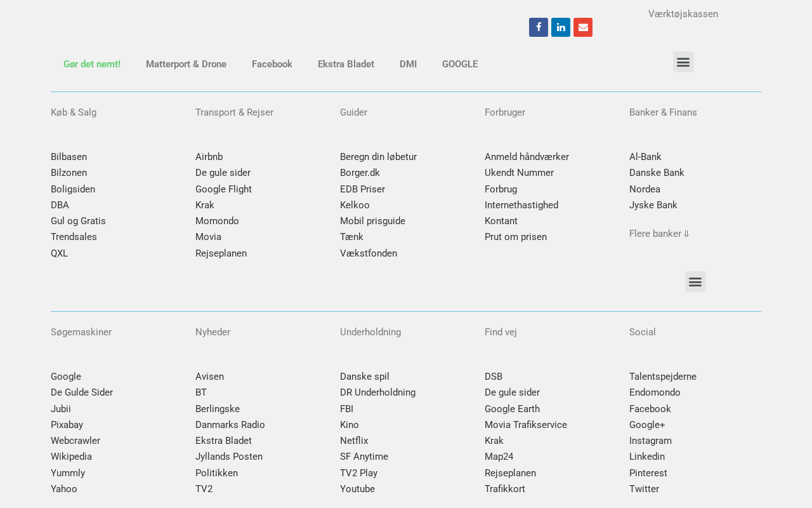Click the LinkedIn social icon

(x=561, y=27)
